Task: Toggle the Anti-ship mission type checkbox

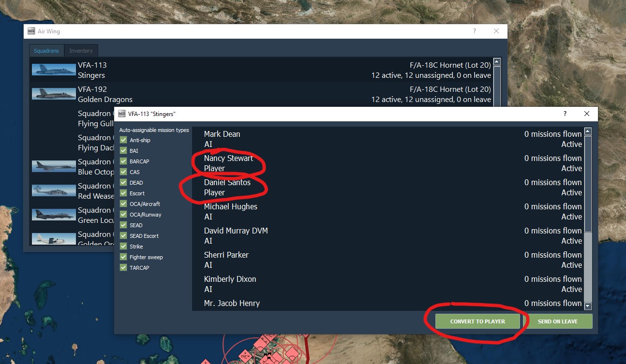Action: 123,140
